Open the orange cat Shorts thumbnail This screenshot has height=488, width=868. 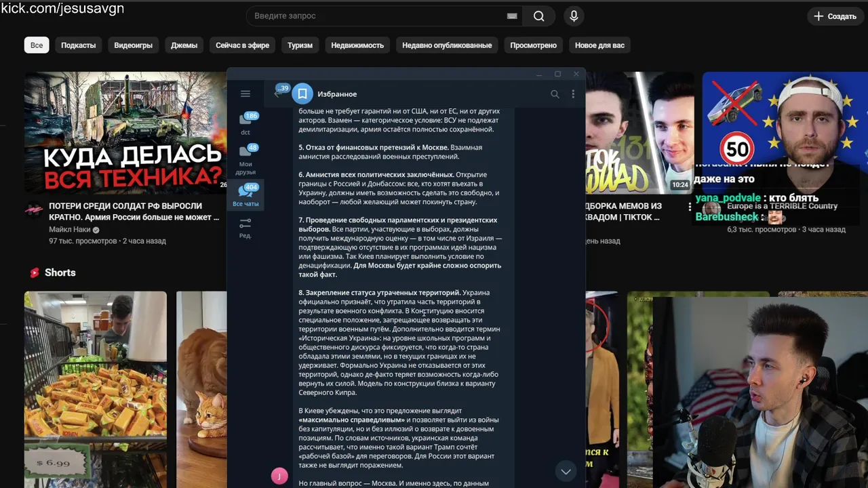tap(201, 390)
